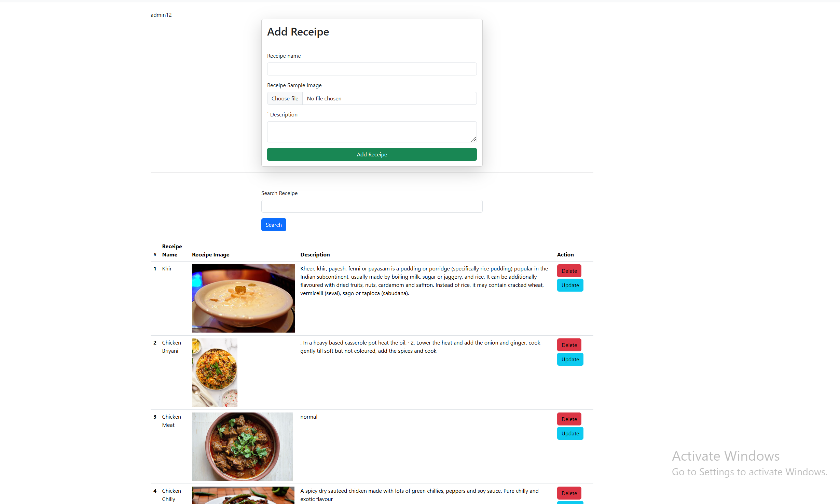Update the Chicken Briyani recipe
This screenshot has height=504, width=840.
pos(570,359)
